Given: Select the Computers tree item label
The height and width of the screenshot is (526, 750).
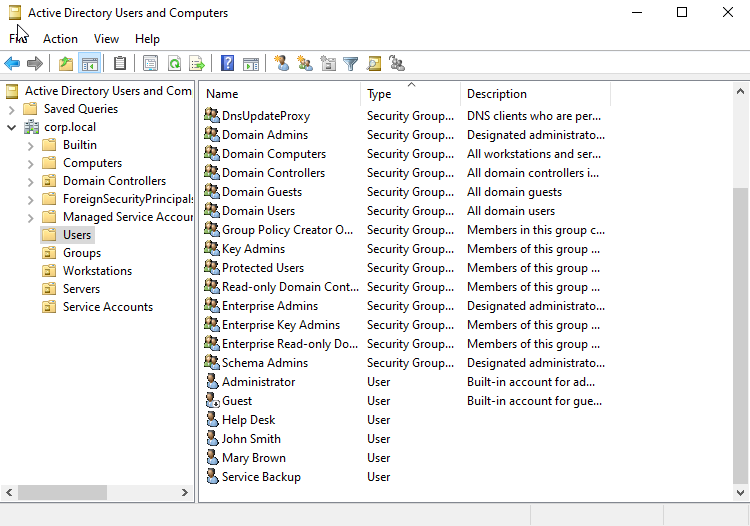Looking at the screenshot, I should (x=92, y=163).
